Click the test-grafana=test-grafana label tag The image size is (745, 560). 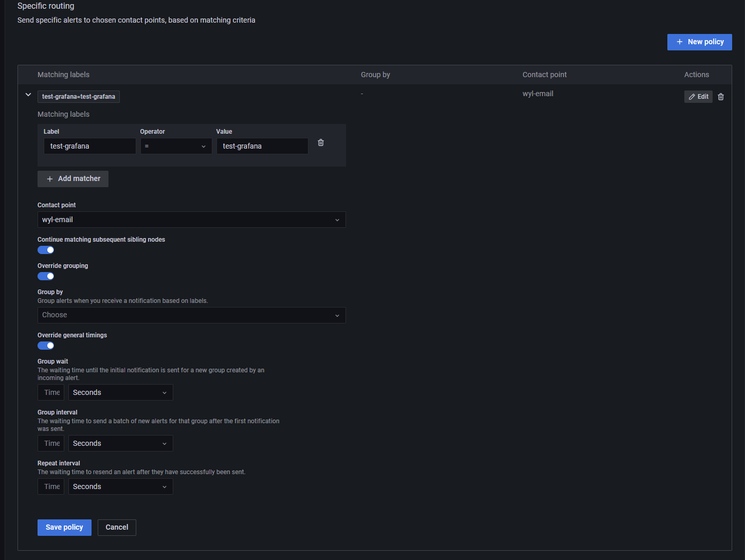pyautogui.click(x=79, y=97)
